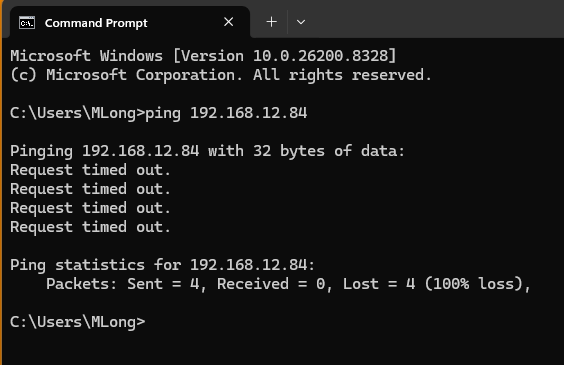Click the Ping statistics for 192.168.12.84 line
Viewport: 564px width, 365px height.
tap(162, 265)
